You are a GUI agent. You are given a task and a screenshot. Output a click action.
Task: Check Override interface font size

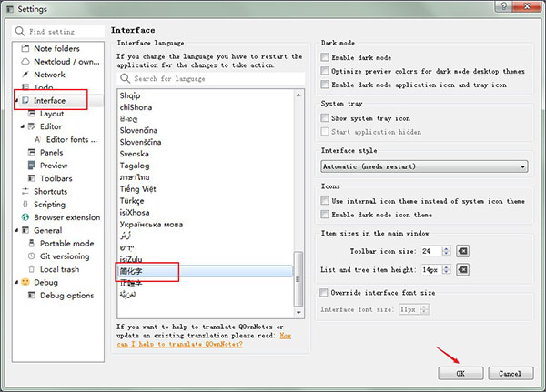pos(323,293)
